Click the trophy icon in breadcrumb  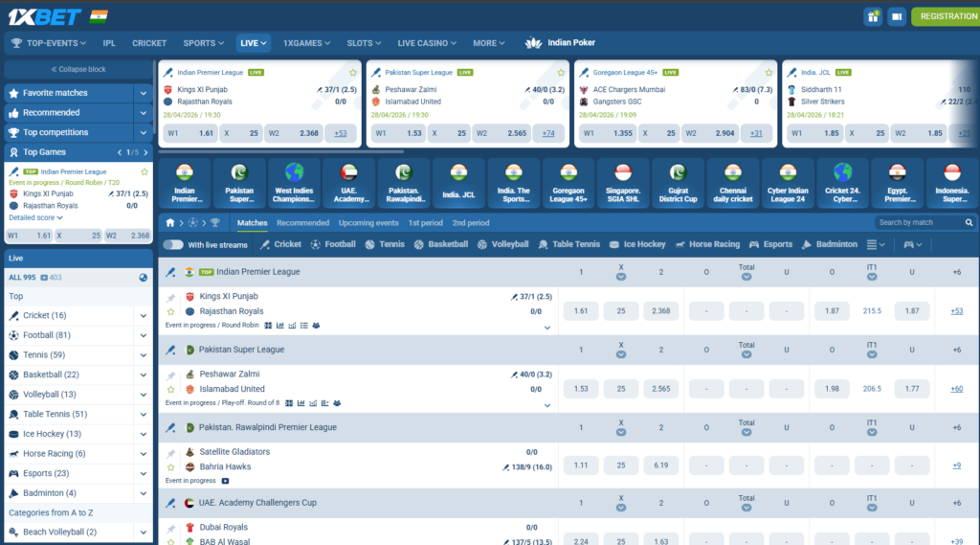[215, 223]
